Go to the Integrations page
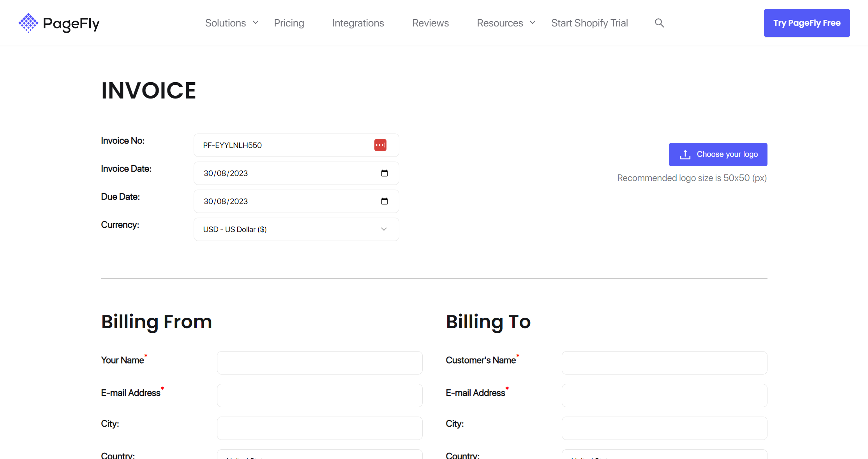Viewport: 868px width, 459px height. (x=358, y=23)
